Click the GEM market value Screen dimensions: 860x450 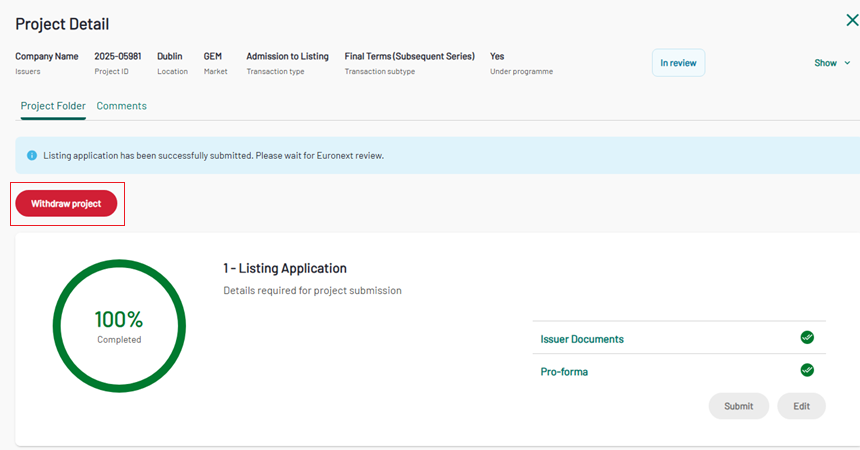212,57
